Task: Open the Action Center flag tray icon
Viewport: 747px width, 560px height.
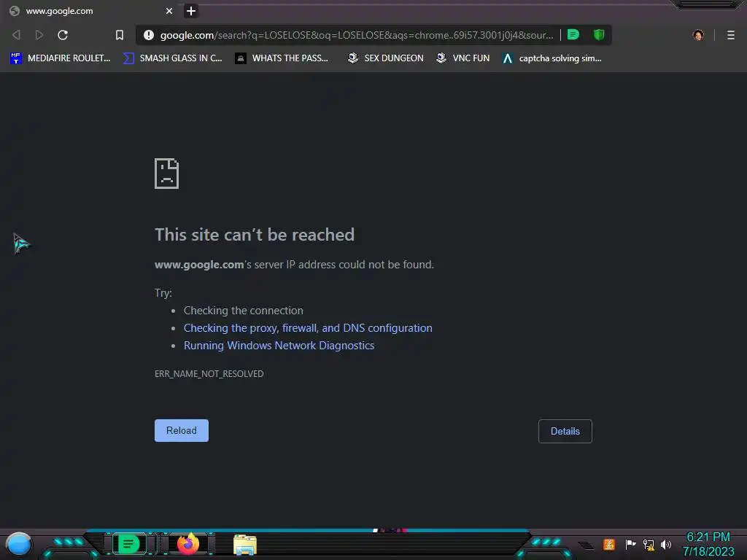Action: tap(630, 544)
